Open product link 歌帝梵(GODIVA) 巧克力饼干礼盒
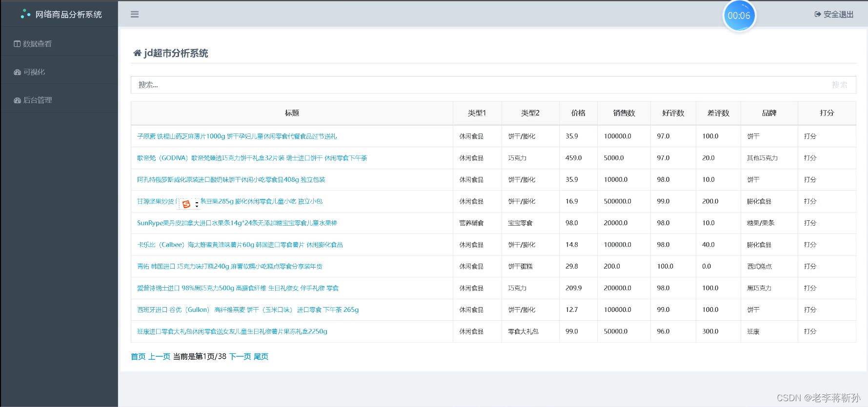This screenshot has height=407, width=868. click(252, 158)
